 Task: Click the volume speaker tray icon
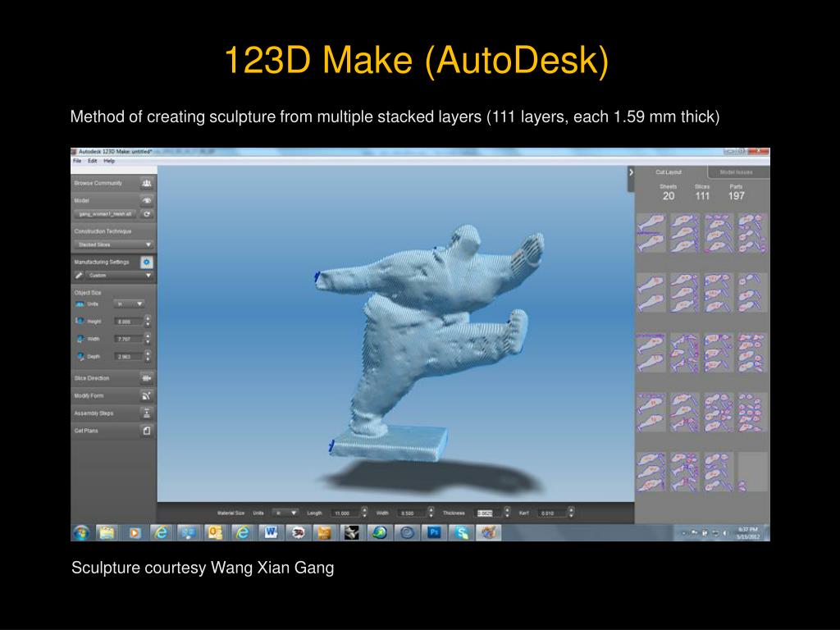(725, 533)
